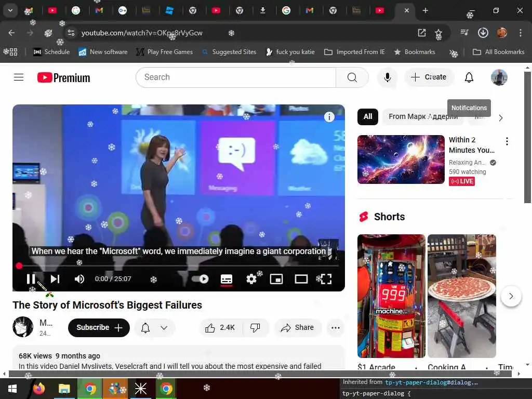
Task: Expand the channel notification chevron dropdown
Action: (164, 328)
